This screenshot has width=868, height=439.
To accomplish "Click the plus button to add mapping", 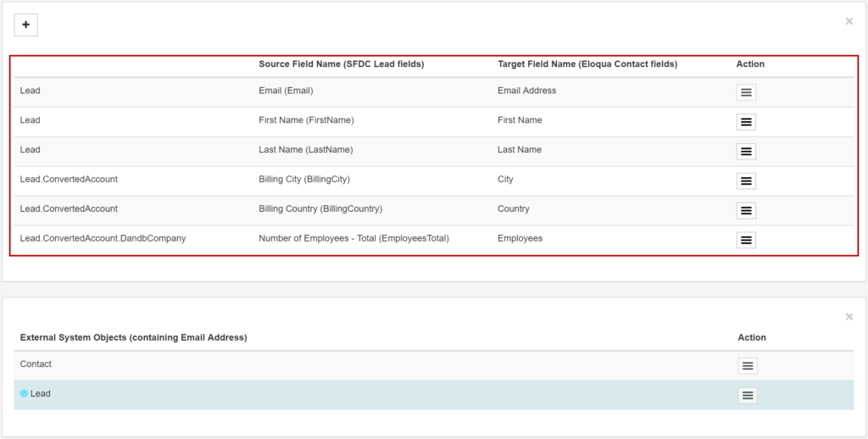I will pos(25,25).
